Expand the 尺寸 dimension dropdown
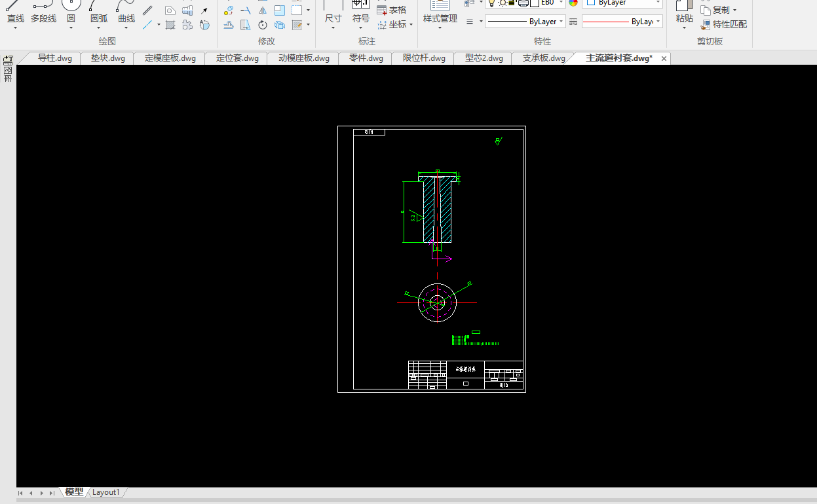 point(333,27)
